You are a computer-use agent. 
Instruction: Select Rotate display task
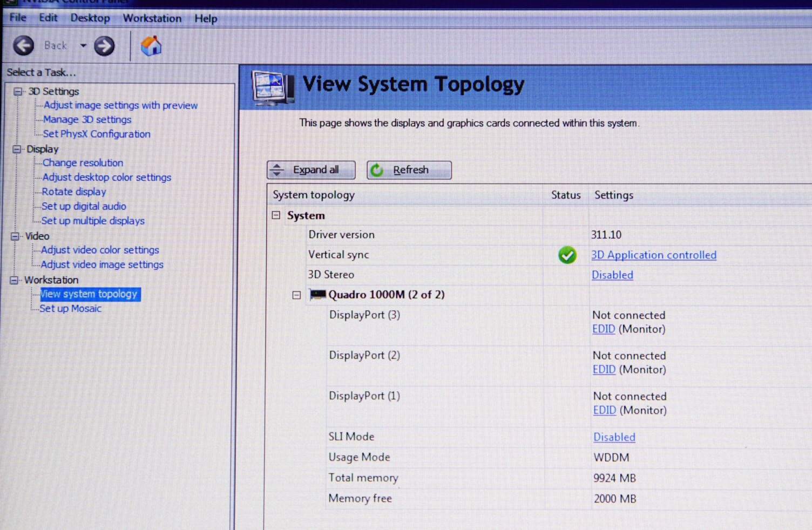click(74, 192)
